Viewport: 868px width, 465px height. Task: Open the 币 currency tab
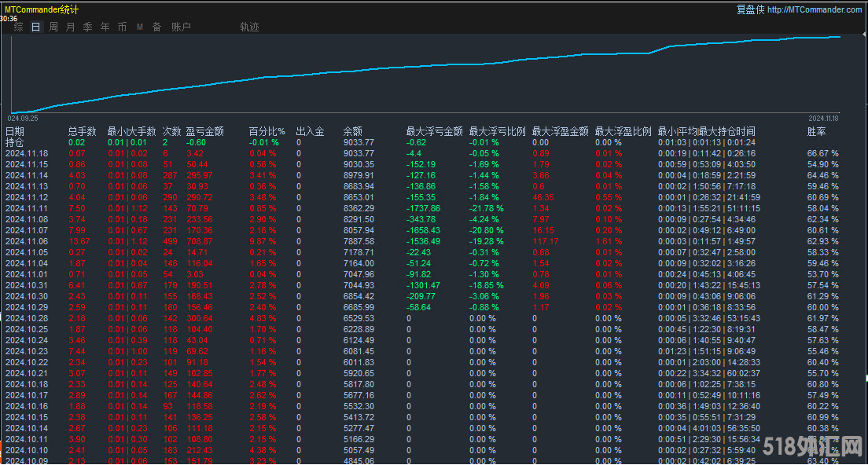(x=123, y=27)
